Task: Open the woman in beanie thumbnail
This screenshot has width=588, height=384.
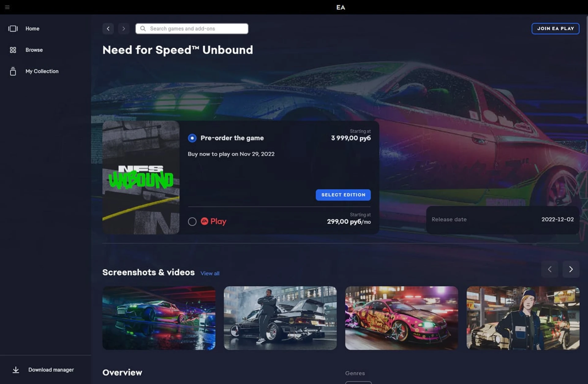Action: coord(523,318)
